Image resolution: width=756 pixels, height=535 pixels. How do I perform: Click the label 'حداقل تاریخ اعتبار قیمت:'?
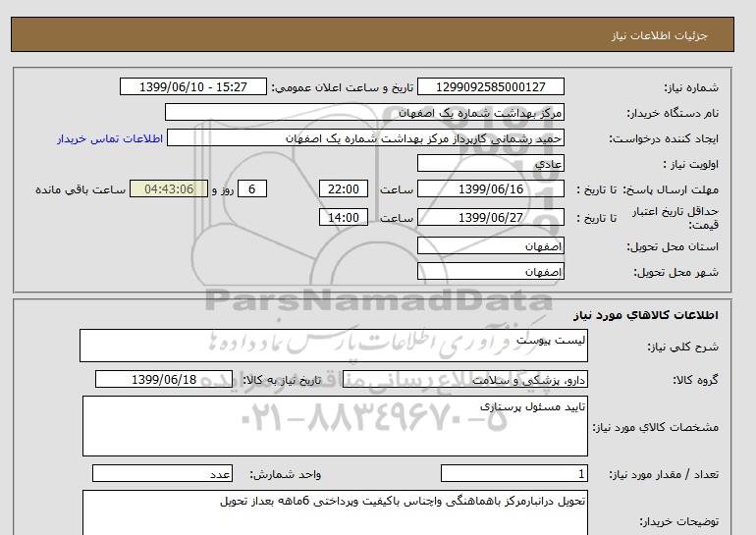tap(675, 218)
